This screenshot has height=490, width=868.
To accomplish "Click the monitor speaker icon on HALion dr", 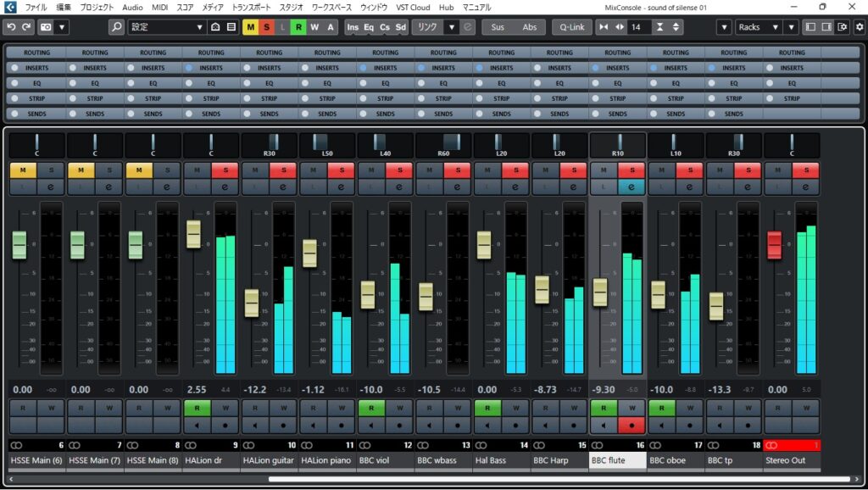I will [197, 425].
